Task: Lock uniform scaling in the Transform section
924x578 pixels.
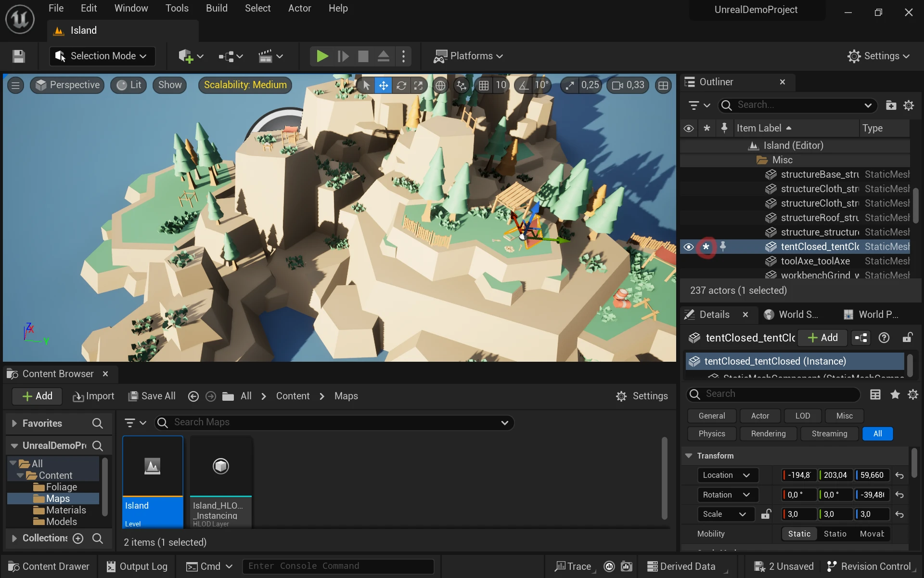Action: click(x=766, y=514)
